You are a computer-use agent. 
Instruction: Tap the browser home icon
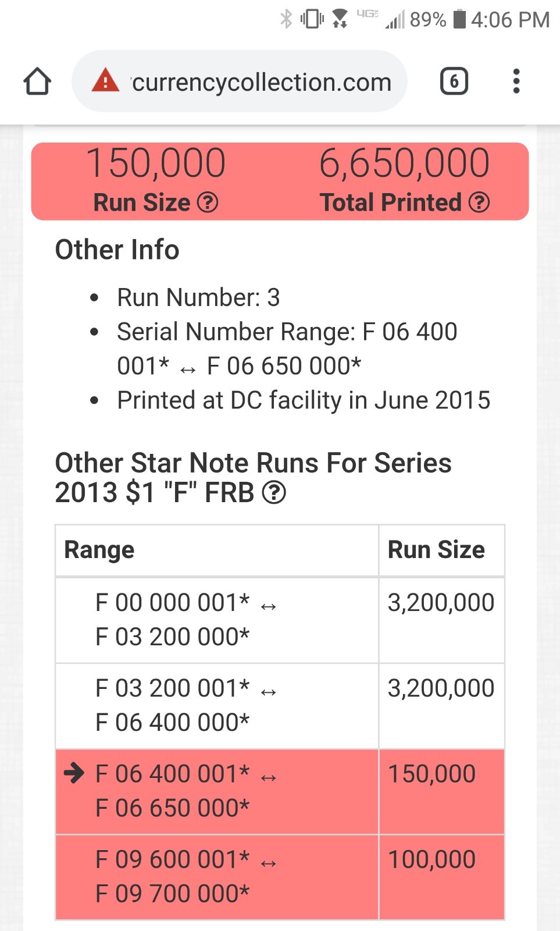click(37, 81)
